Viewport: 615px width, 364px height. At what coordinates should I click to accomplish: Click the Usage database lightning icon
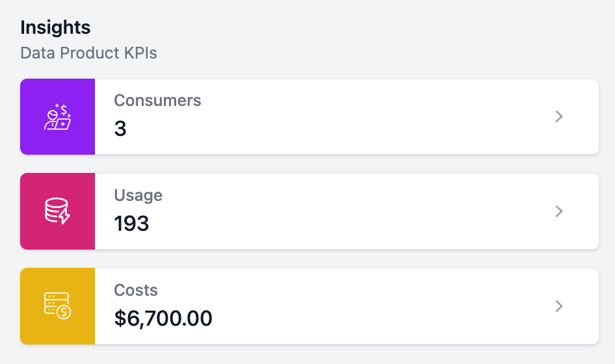[x=57, y=212]
